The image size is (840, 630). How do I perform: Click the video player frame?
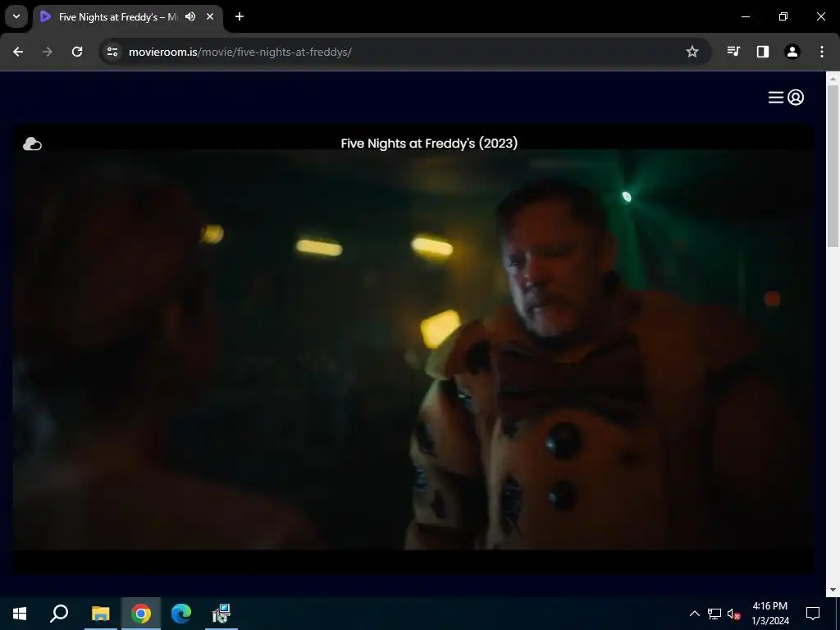point(413,349)
